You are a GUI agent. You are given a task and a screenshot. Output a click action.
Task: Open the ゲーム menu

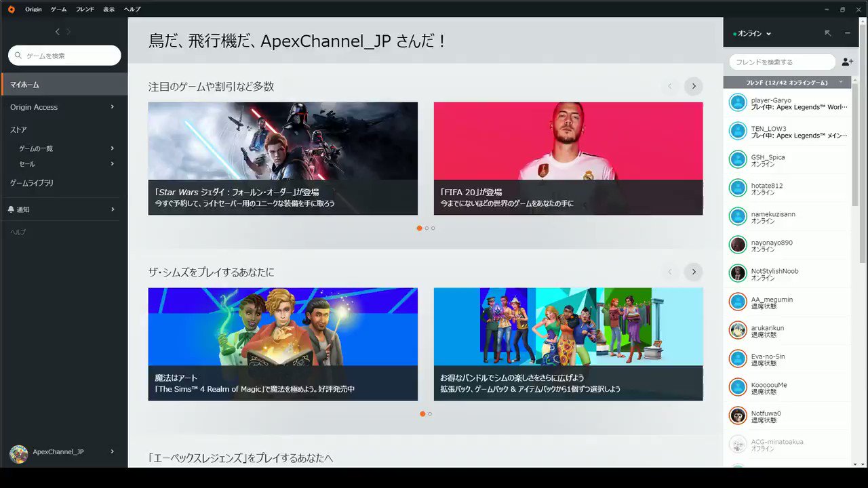click(x=58, y=9)
